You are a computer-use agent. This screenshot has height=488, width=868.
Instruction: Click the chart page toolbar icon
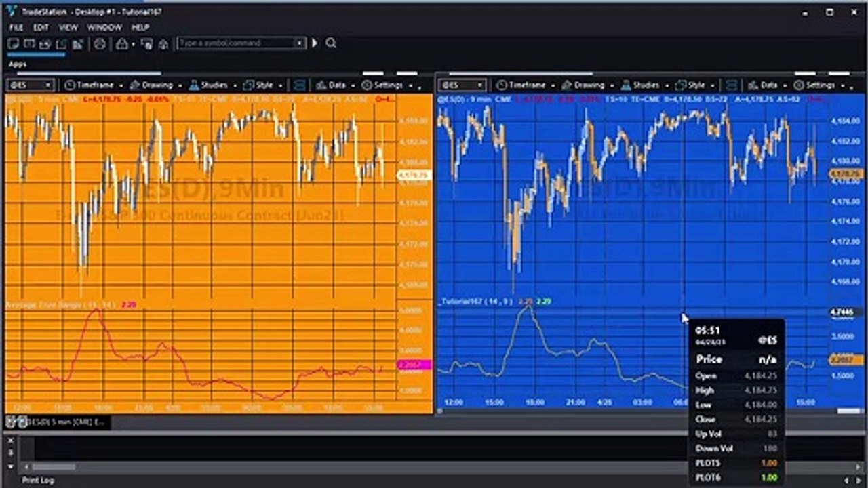tap(78, 44)
